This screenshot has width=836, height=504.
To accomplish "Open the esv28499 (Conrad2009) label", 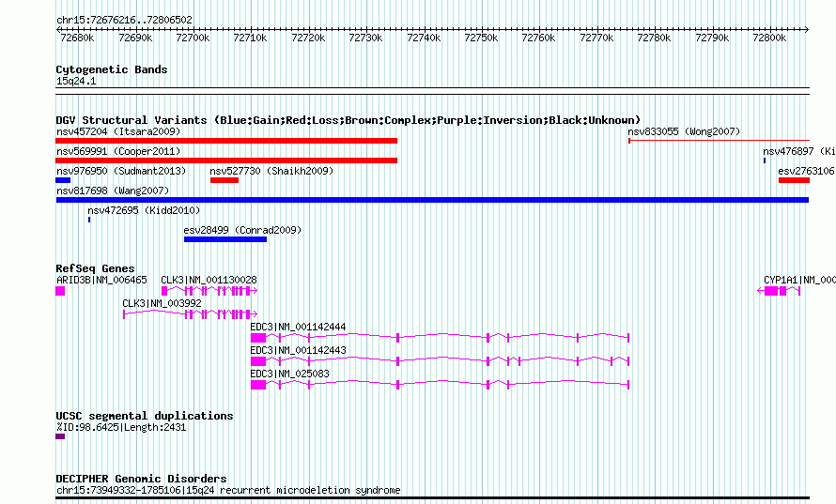I will point(242,230).
